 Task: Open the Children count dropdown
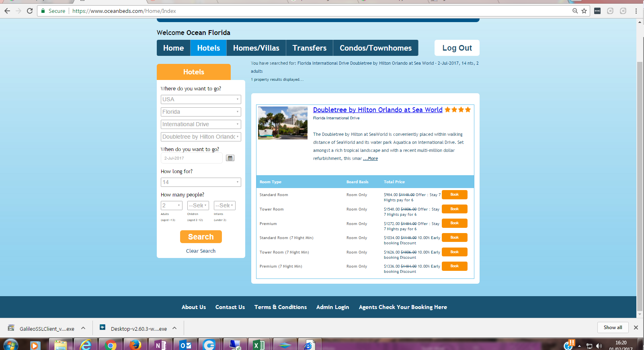click(x=198, y=205)
